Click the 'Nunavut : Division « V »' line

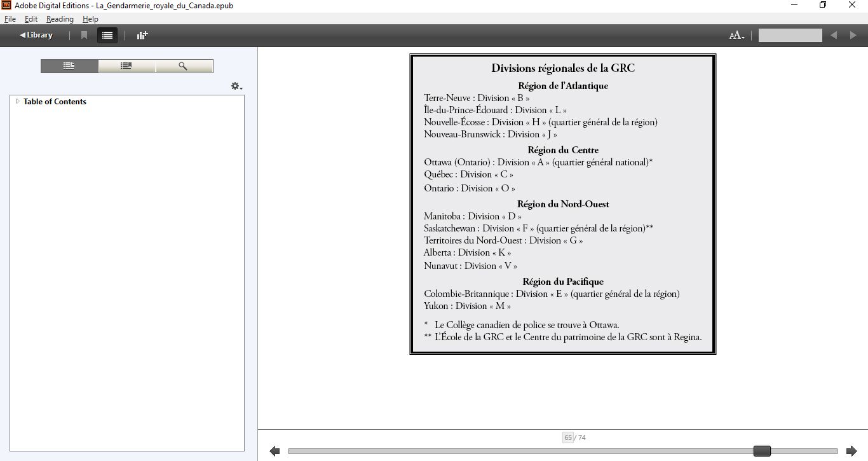pos(470,266)
